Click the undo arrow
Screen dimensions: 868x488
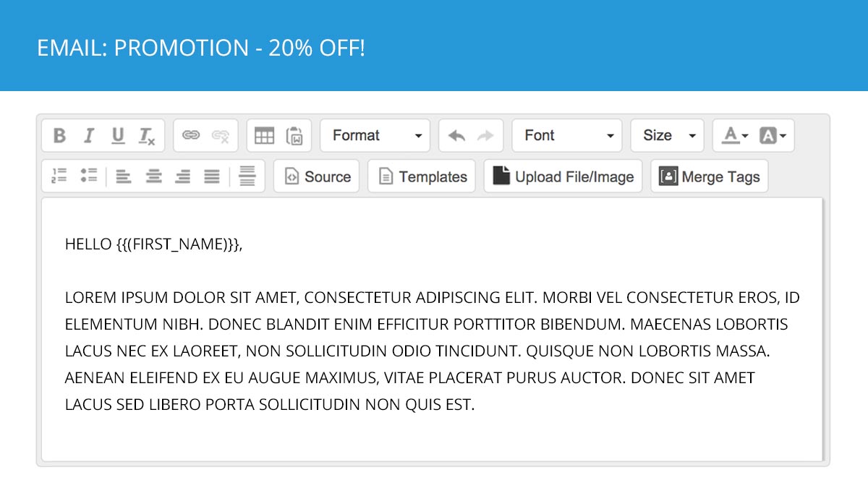[x=456, y=135]
